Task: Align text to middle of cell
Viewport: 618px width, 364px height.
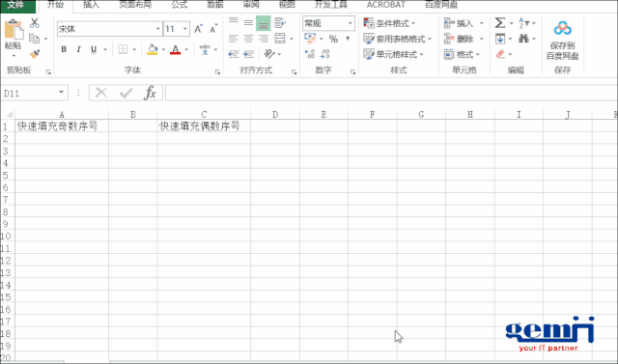Action: pos(248,23)
